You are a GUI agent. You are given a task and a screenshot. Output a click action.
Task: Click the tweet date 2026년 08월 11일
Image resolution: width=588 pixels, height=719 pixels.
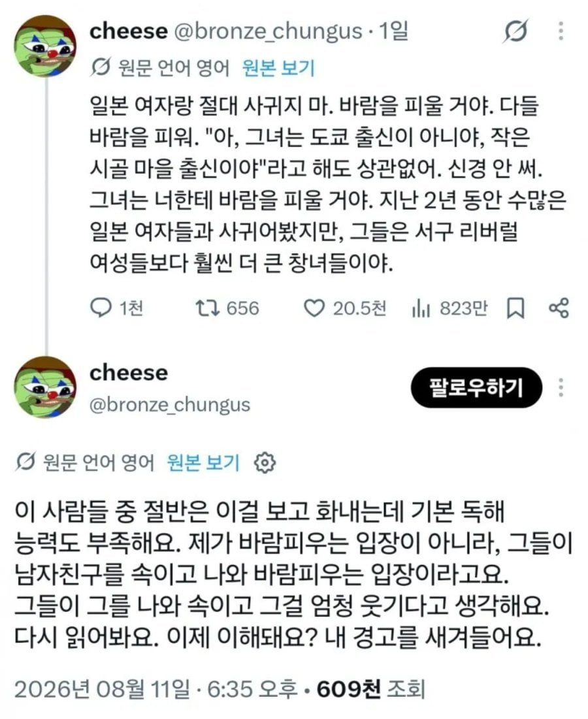pyautogui.click(x=101, y=689)
